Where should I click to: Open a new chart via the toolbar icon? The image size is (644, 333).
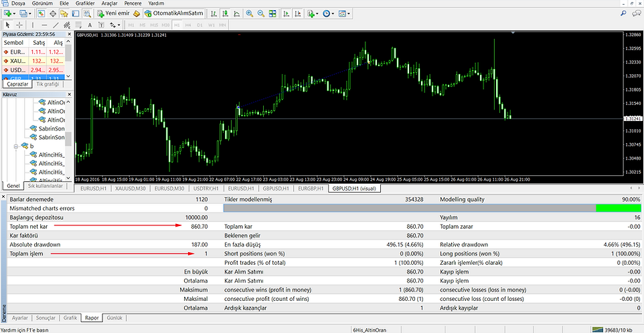tap(7, 13)
